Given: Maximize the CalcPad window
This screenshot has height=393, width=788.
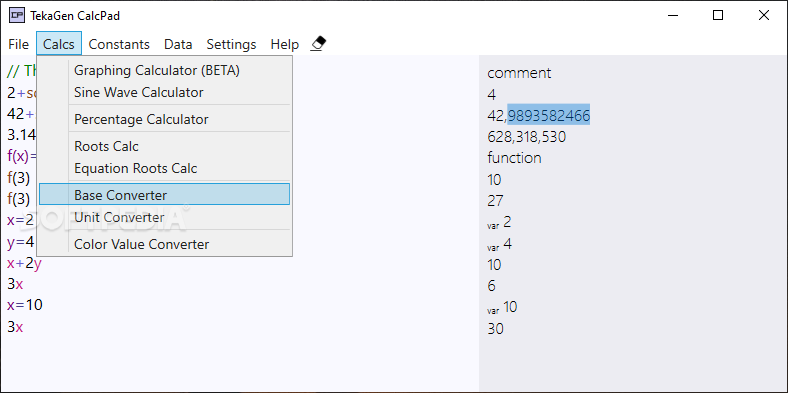Looking at the screenshot, I should click(x=718, y=16).
